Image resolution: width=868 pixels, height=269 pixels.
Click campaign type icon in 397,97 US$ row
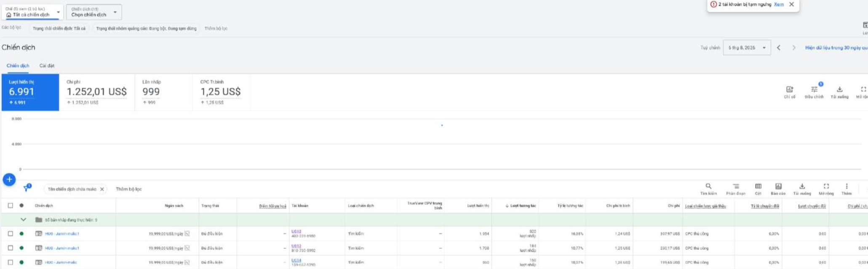coord(39,234)
